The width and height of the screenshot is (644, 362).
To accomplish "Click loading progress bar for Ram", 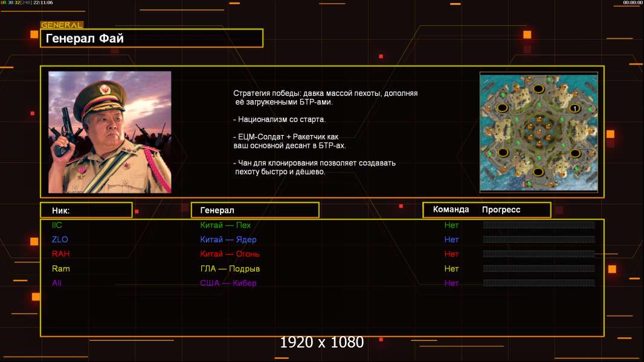I will [539, 268].
